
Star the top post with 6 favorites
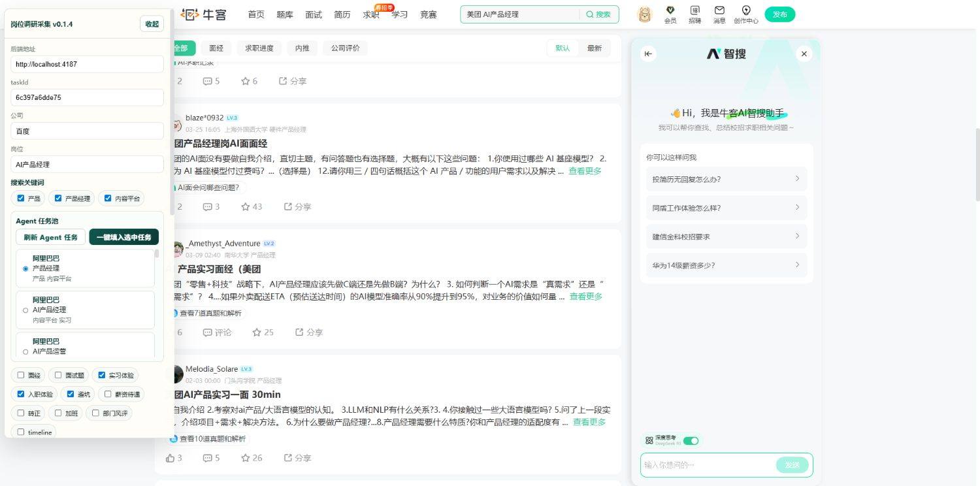point(249,81)
